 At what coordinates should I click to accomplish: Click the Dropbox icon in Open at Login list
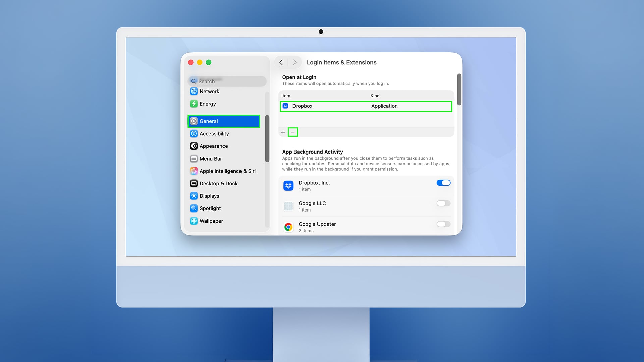pos(285,106)
